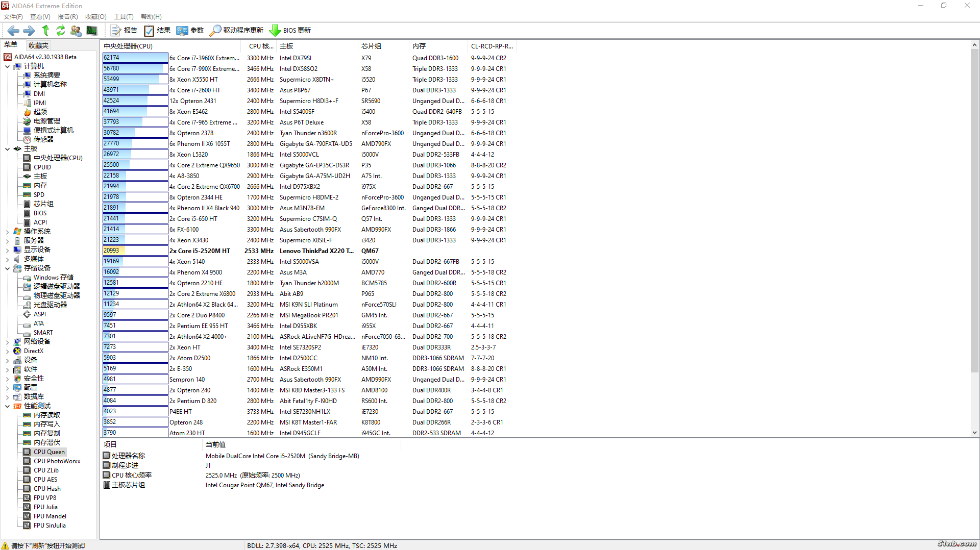The image size is (980, 550).
Task: Switch to the 收藏夹 tab
Action: [x=38, y=45]
